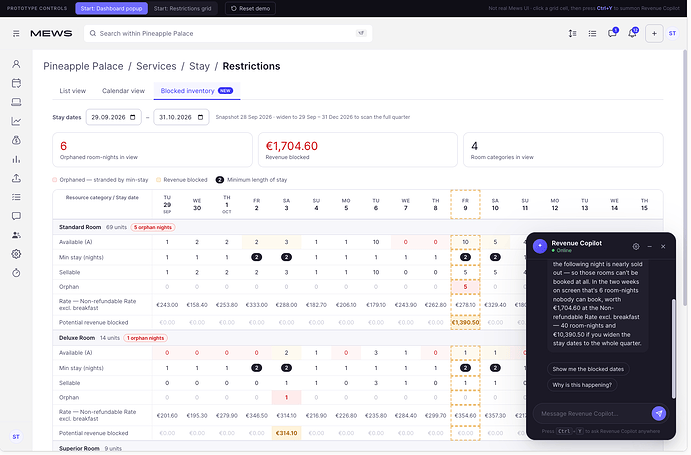Click the Deluxe Room orphan cell showing 1
The image size is (691, 455).
pos(286,398)
